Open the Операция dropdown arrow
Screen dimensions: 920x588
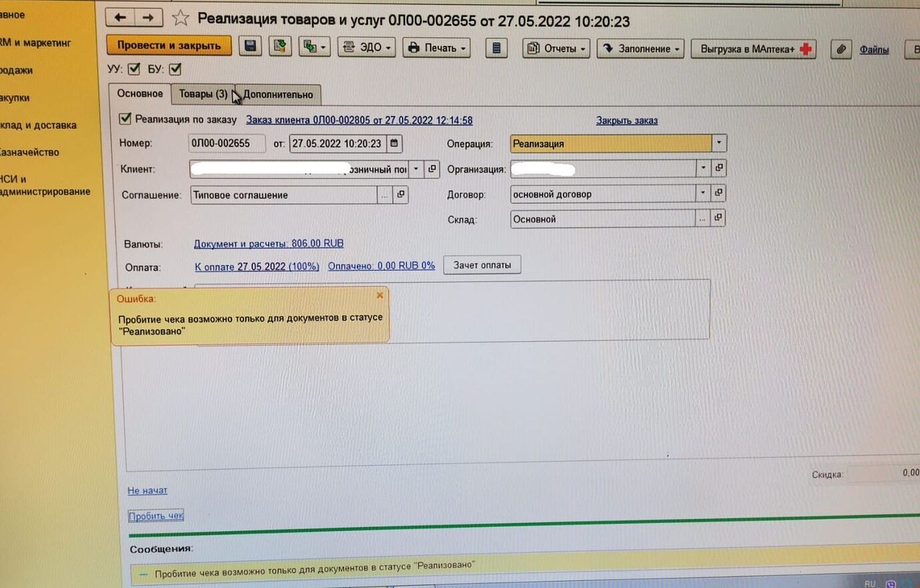click(x=719, y=143)
